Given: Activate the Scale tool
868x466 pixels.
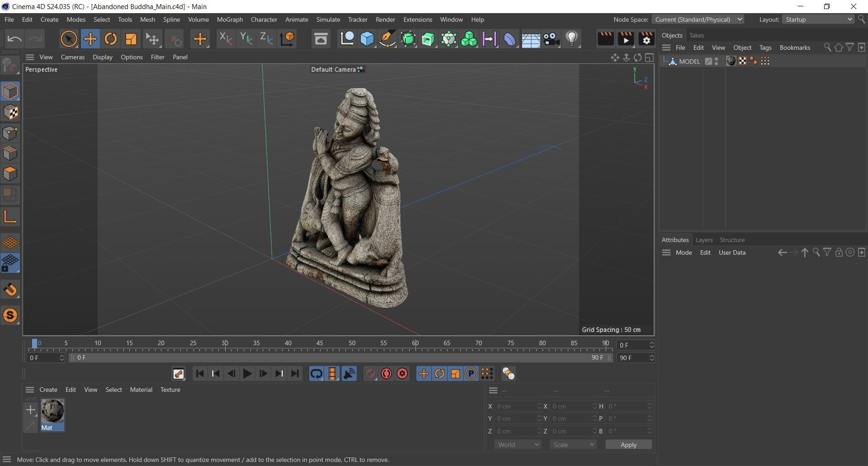Looking at the screenshot, I should tap(131, 39).
